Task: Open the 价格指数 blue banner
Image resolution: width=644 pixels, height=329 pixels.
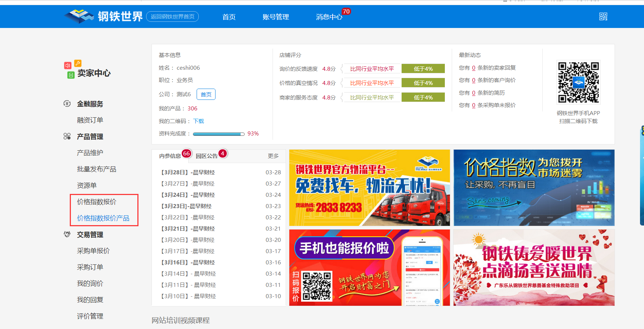Action: (534, 188)
